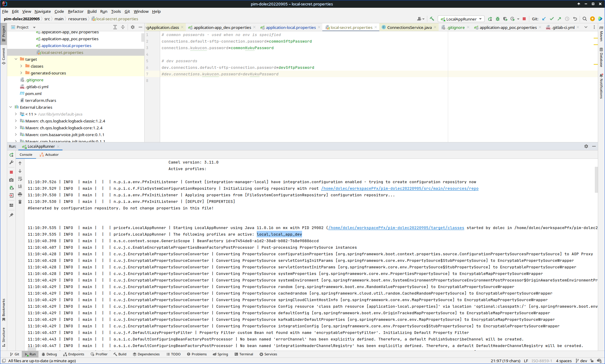
Task: Dump threads using the camera icon
Action: 11,180
